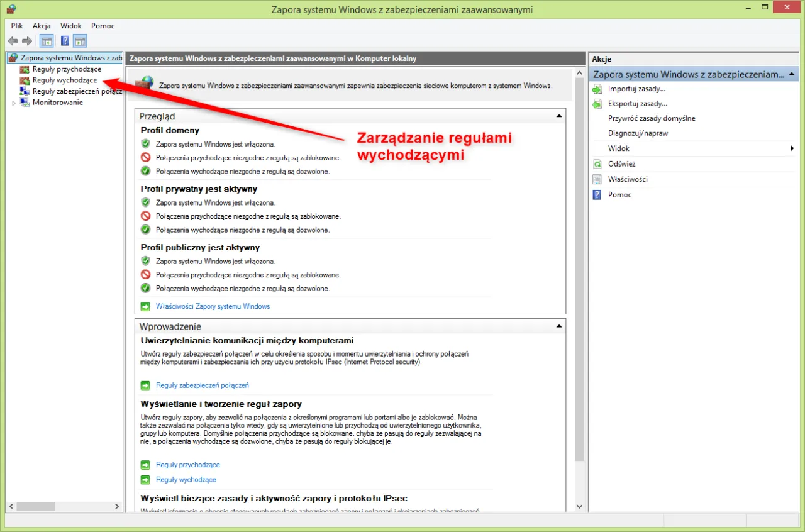Click the back navigation arrow
The width and height of the screenshot is (805, 532).
click(13, 40)
